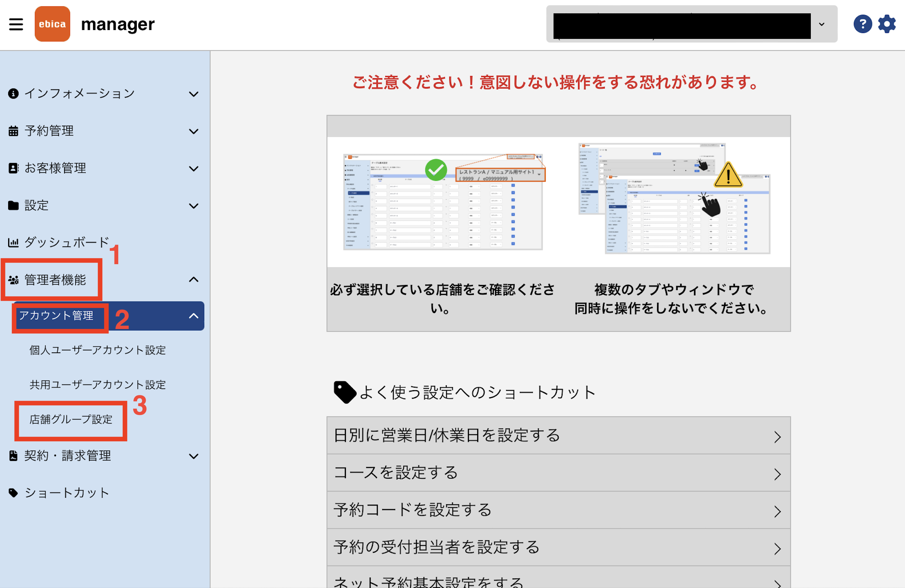Viewport: 905px width, 588px height.
Task: Select 予約管理 menu item
Action: [x=49, y=131]
